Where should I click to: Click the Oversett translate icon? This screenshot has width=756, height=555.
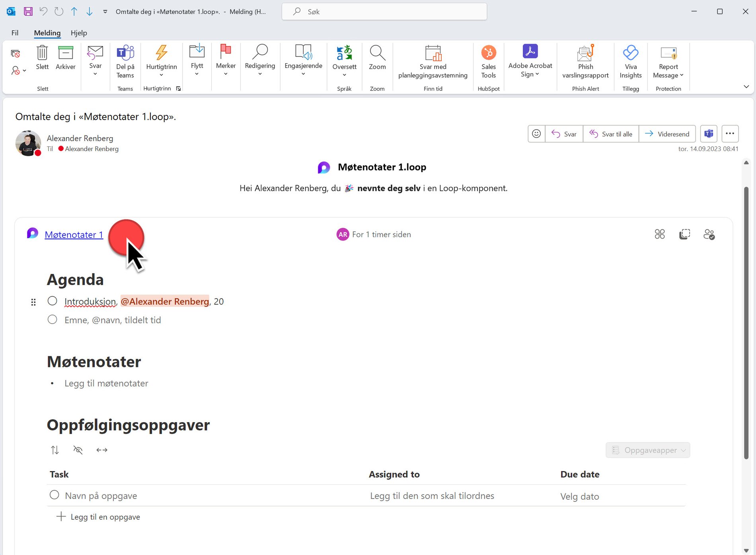(344, 56)
